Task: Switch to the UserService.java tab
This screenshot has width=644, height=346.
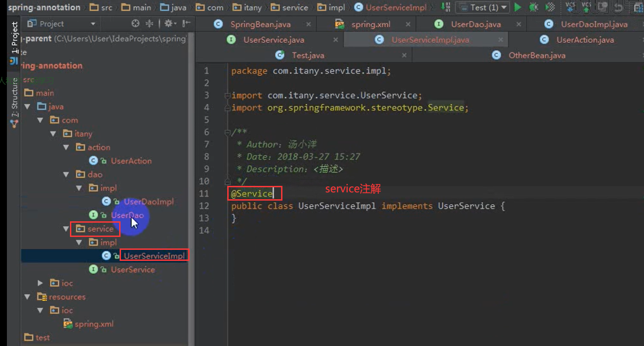Action: click(x=274, y=40)
